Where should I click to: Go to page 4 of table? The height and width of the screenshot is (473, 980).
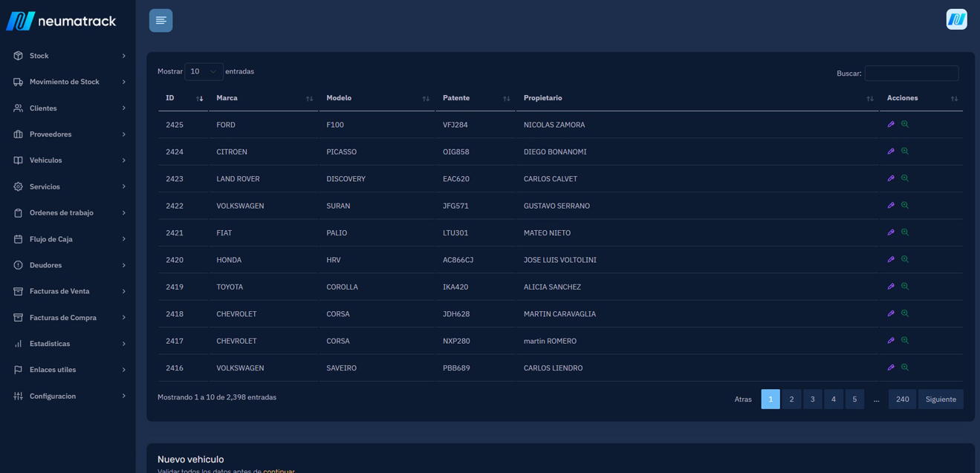834,399
